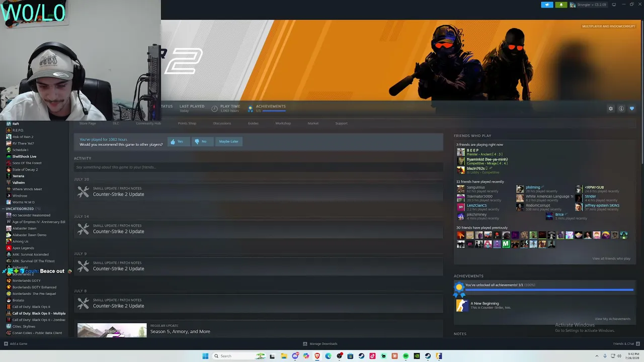The image size is (644, 362).
Task: Open Season 5, Armory, and More article
Action: [x=180, y=331]
